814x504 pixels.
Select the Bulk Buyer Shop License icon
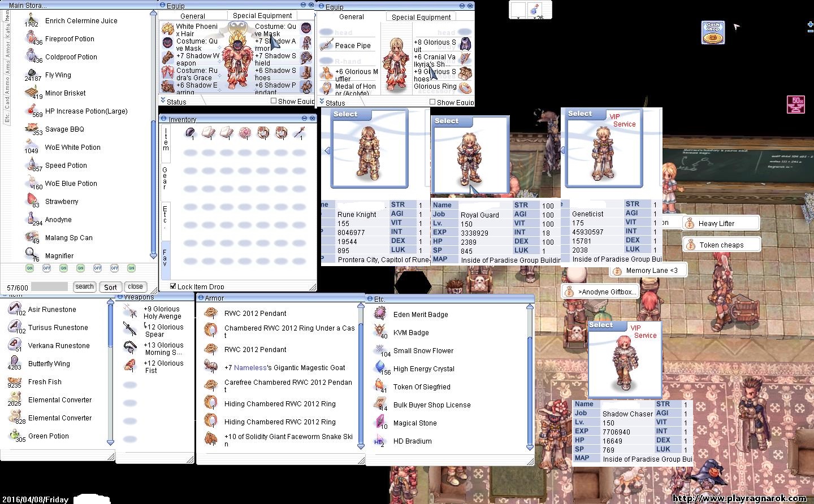[x=380, y=405]
